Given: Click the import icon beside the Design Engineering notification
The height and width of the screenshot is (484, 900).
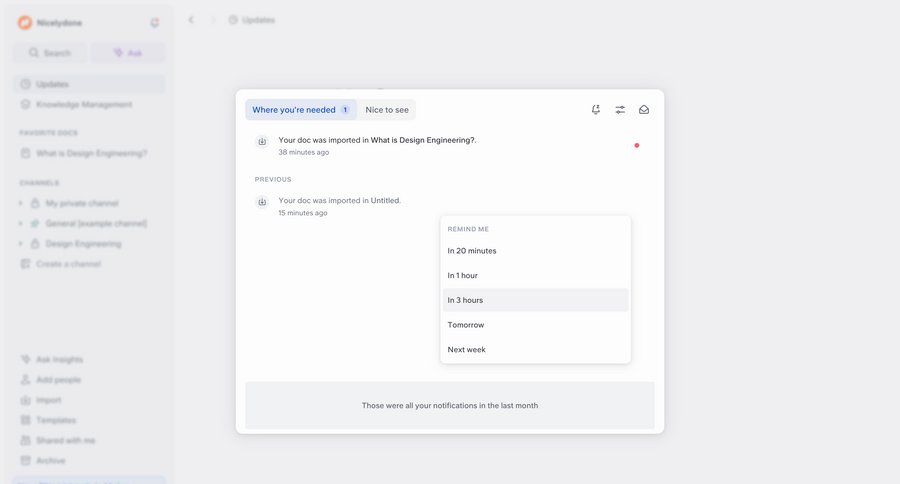Looking at the screenshot, I should click(x=262, y=142).
